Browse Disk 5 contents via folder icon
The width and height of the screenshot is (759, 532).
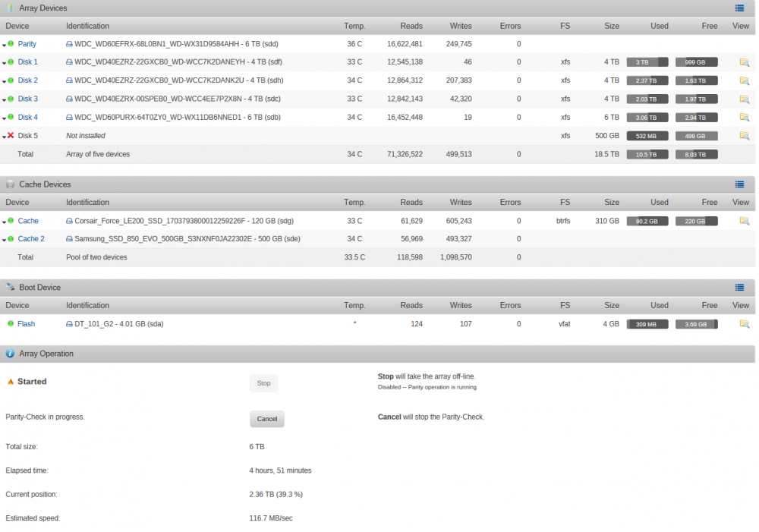744,136
